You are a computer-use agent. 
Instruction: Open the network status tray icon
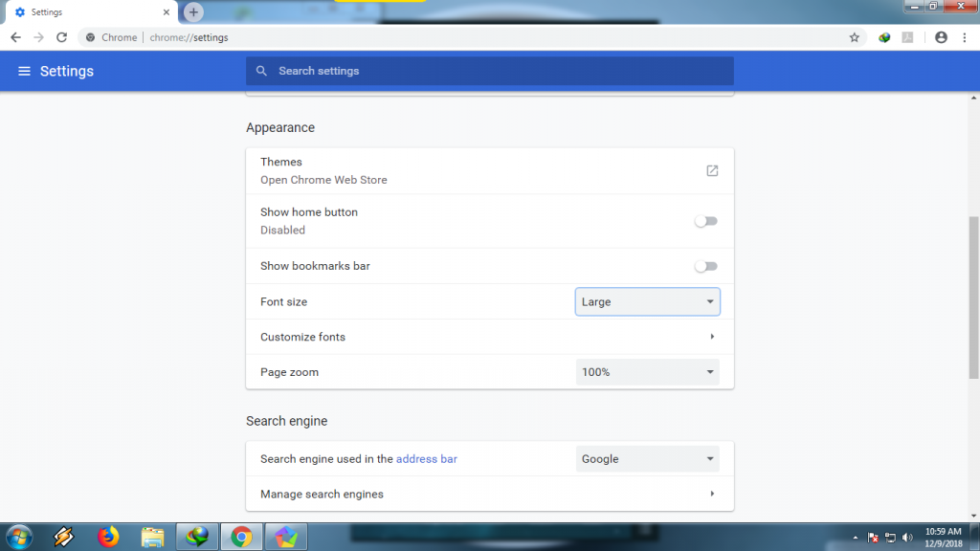[x=891, y=538]
